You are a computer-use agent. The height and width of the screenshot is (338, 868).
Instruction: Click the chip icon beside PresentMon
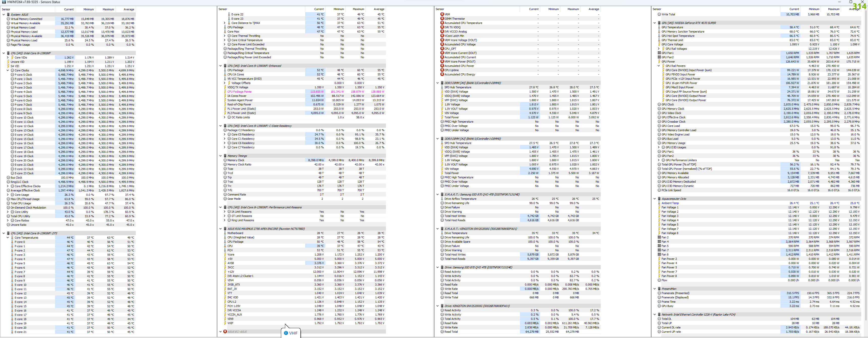pos(659,289)
